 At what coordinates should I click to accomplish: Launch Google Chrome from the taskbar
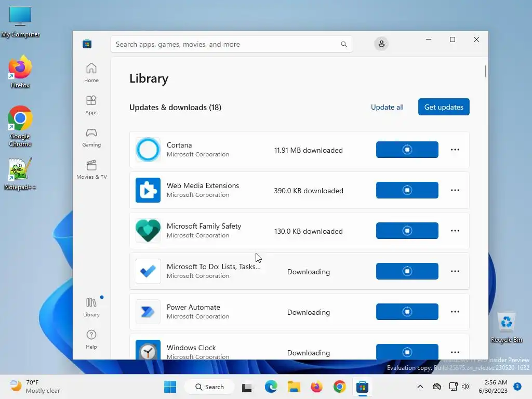tap(339, 387)
